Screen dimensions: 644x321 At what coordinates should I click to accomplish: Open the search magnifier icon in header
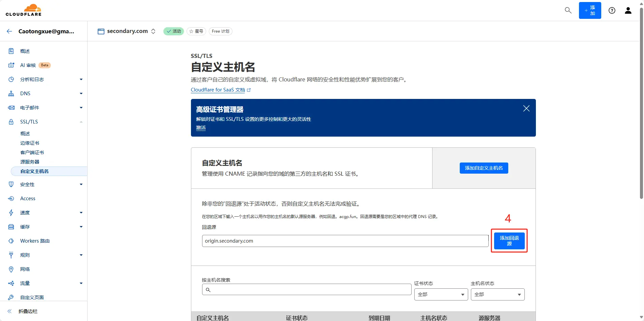tap(568, 10)
